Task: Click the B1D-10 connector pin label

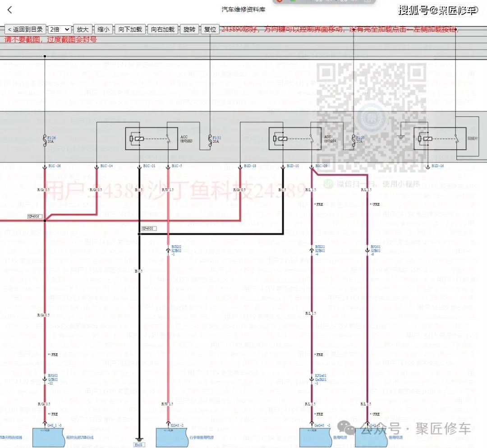Action: point(292,166)
